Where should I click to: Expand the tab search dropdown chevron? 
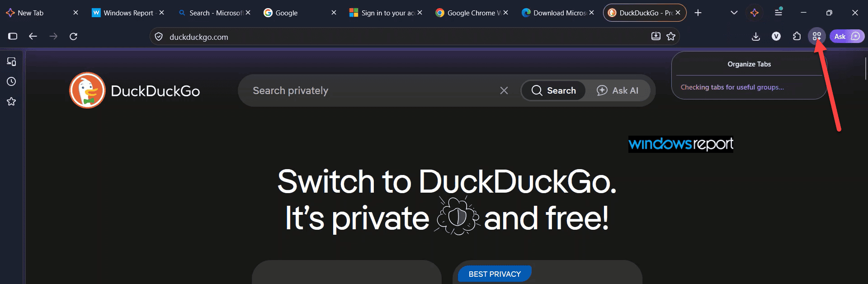[x=734, y=13]
